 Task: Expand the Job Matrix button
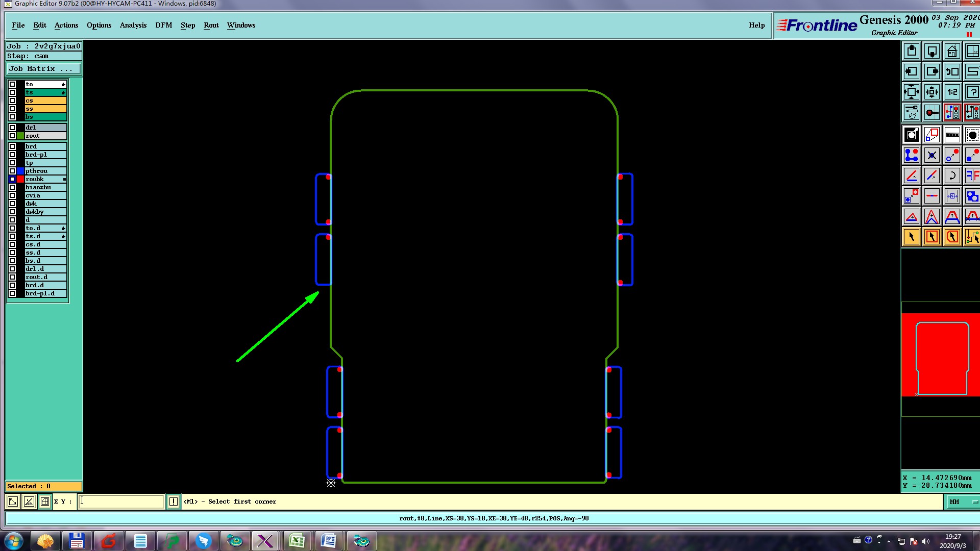(x=43, y=69)
